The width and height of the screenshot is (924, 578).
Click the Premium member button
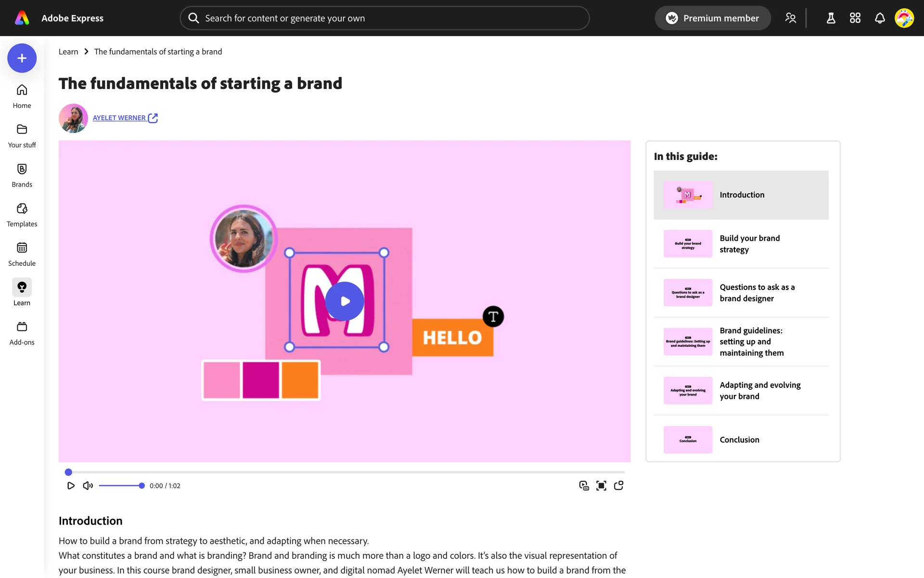click(712, 18)
